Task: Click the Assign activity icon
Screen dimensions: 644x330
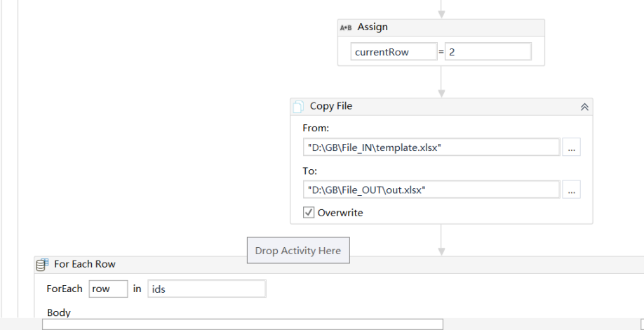Action: point(346,27)
